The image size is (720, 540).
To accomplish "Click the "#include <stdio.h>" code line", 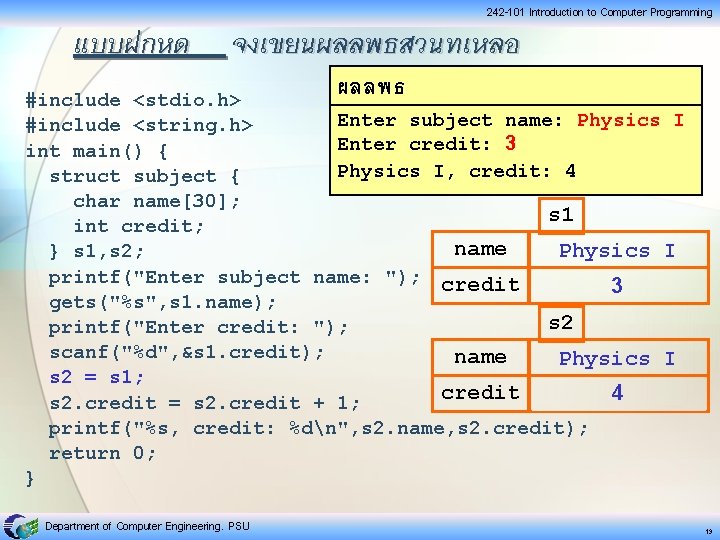I will pyautogui.click(x=133, y=101).
